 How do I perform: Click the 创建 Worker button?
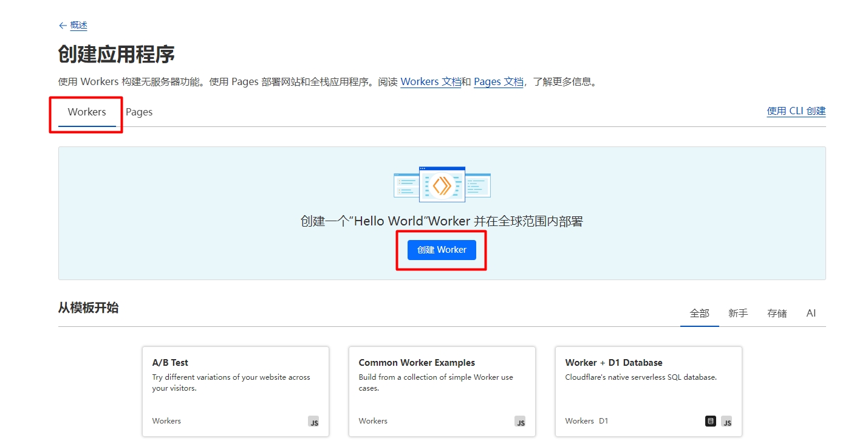pyautogui.click(x=442, y=250)
